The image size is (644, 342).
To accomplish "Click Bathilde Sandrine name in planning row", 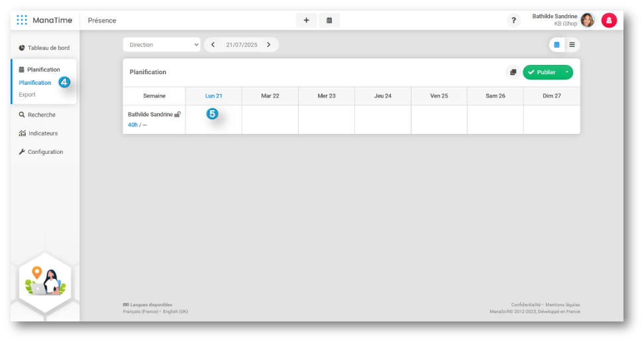I will 150,114.
